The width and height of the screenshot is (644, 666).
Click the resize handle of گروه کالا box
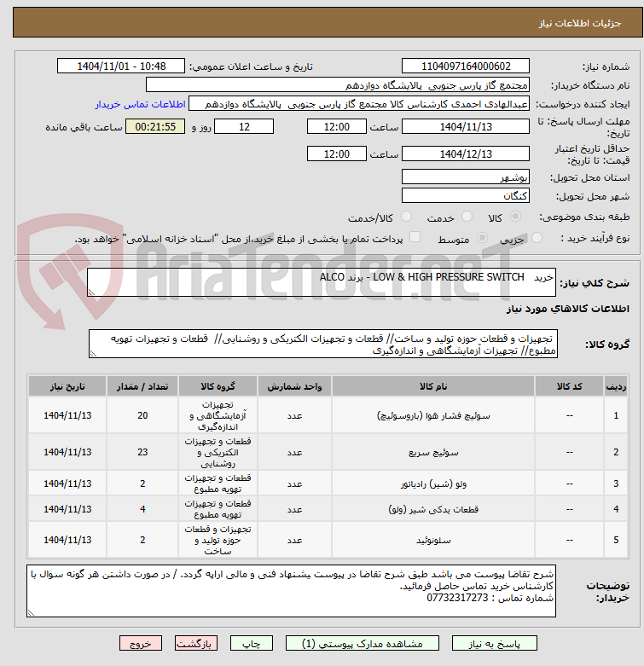(x=93, y=354)
